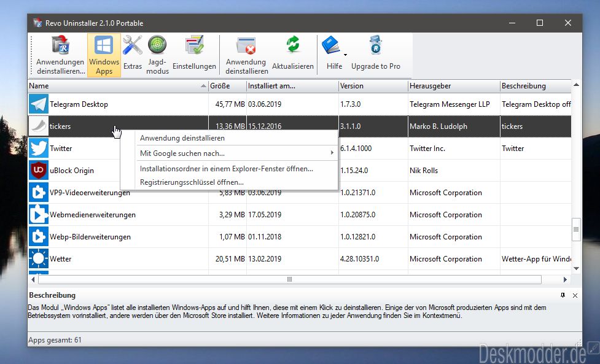Click vertical scrollbar down arrow
Viewport: 600px width, 364px height.
point(576,268)
